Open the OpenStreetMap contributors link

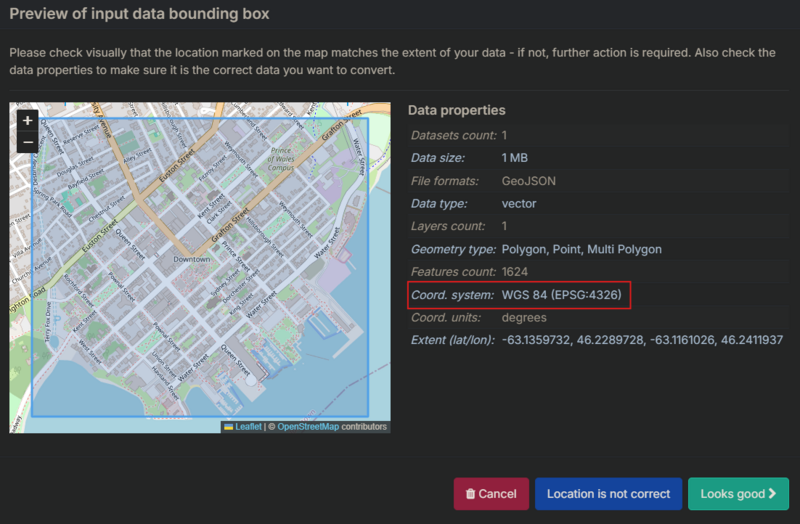(308, 427)
